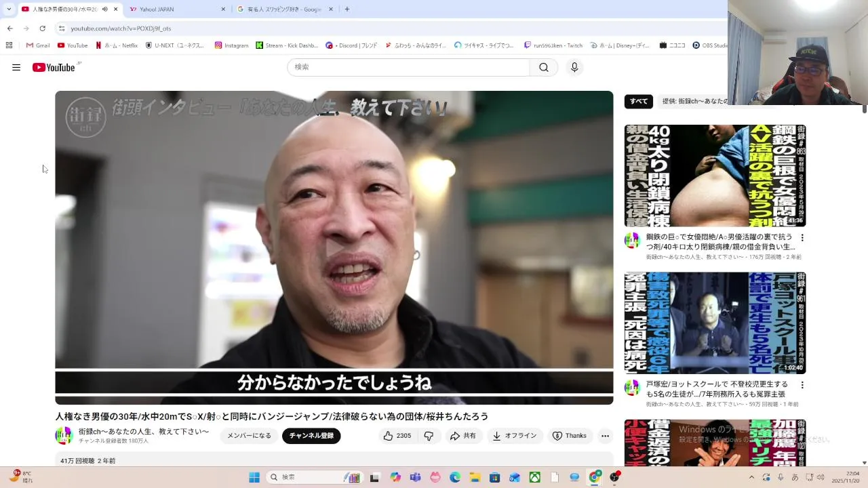
Task: Activate voice search microphone
Action: click(574, 67)
